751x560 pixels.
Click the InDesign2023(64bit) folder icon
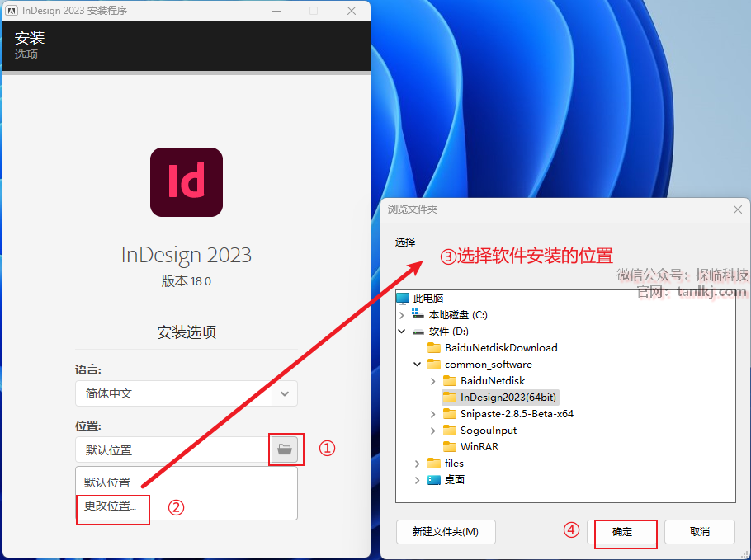coord(450,398)
